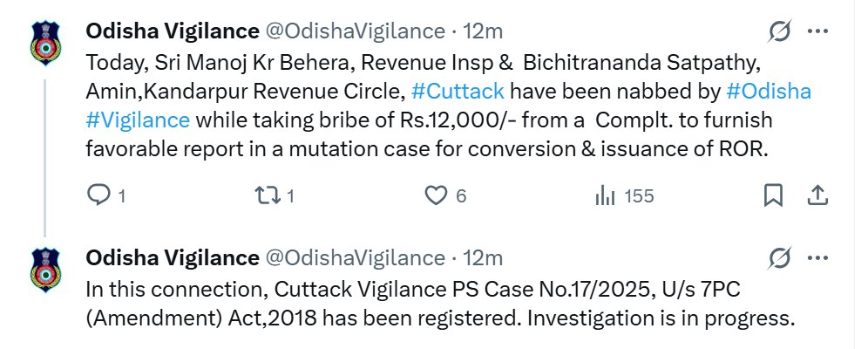Image resolution: width=868 pixels, height=349 pixels.
Task: Click first tweet's Odisha Vigilance avatar
Action: (x=45, y=43)
